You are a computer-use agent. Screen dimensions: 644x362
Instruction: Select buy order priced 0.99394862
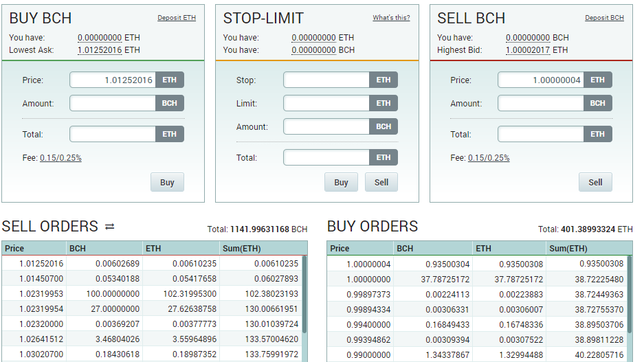click(477, 340)
